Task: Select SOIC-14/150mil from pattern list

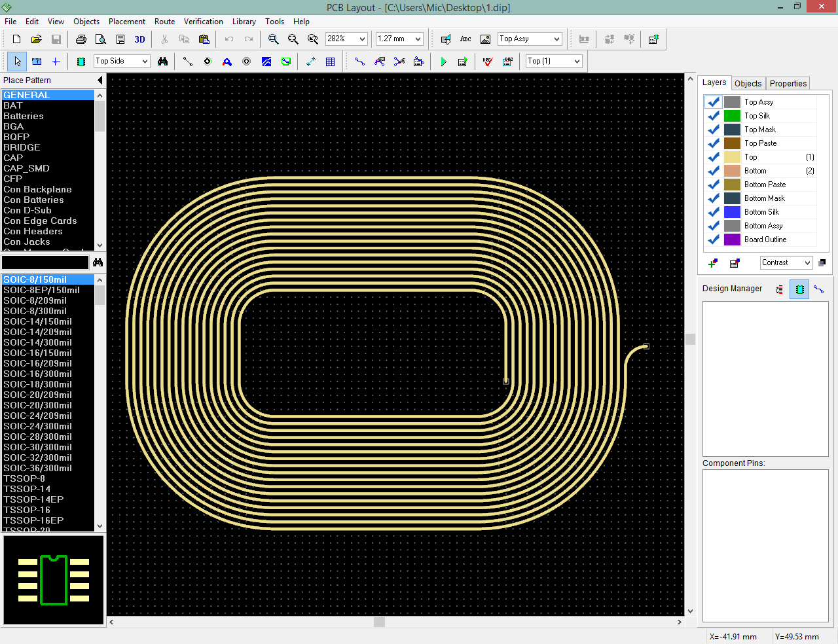Action: (38, 321)
